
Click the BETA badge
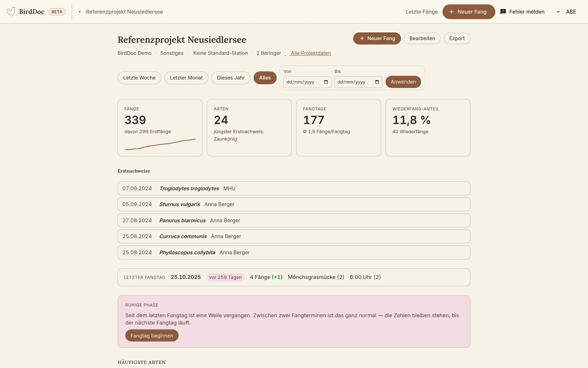point(57,12)
